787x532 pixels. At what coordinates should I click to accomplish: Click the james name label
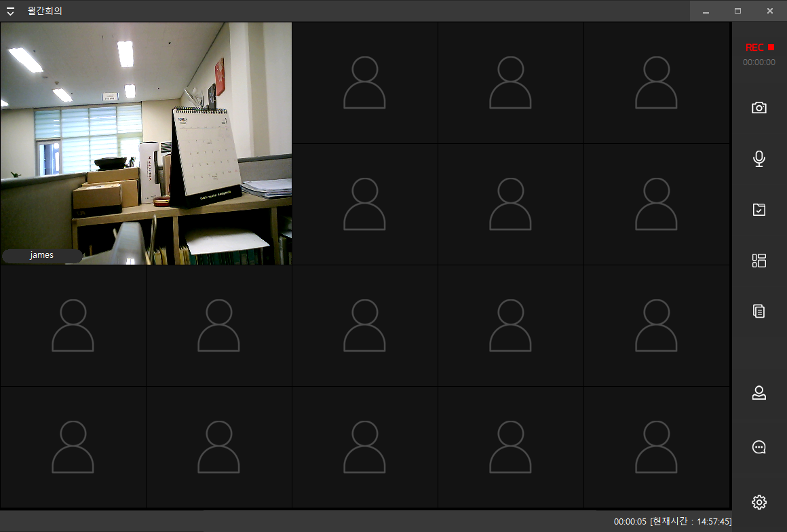tap(42, 255)
